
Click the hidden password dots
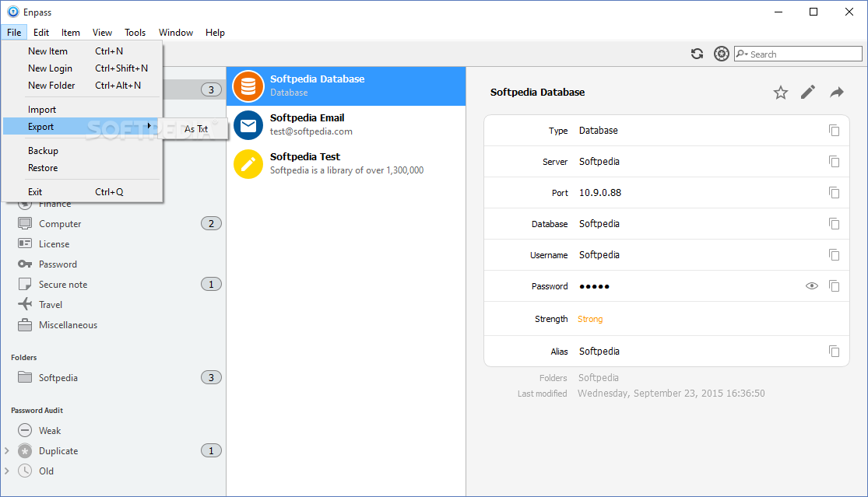[x=594, y=286]
